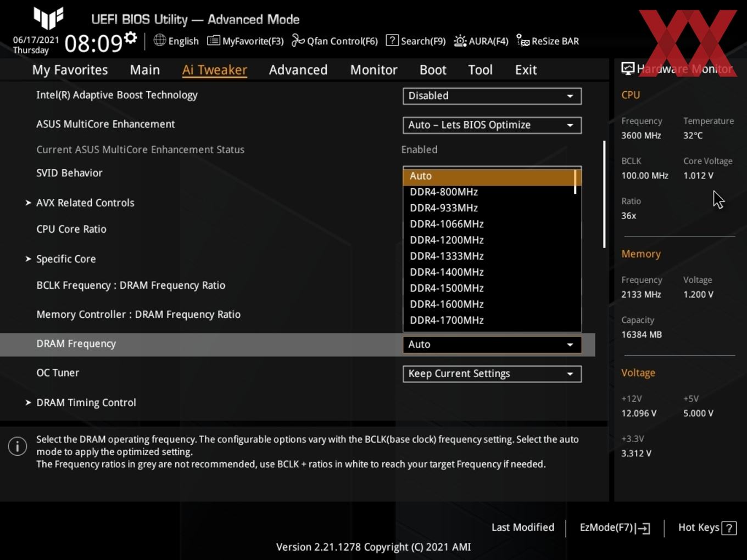Select DDR4-1200MHz option
This screenshot has width=747, height=560.
click(489, 240)
